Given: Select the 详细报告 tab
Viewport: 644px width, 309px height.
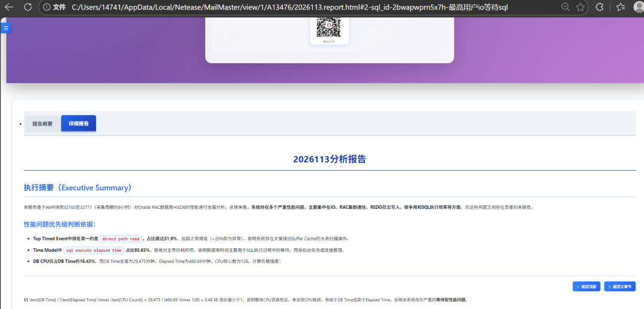Looking at the screenshot, I should [x=79, y=123].
